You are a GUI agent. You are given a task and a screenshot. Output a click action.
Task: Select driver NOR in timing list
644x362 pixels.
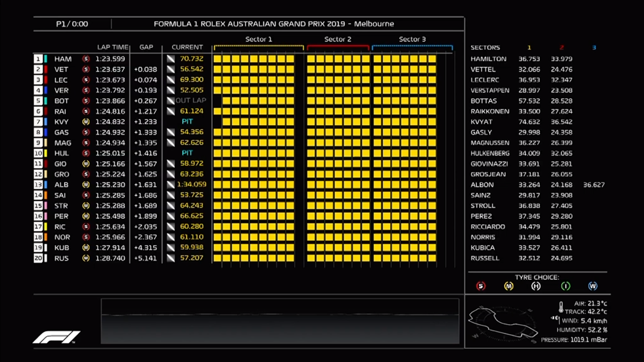62,237
